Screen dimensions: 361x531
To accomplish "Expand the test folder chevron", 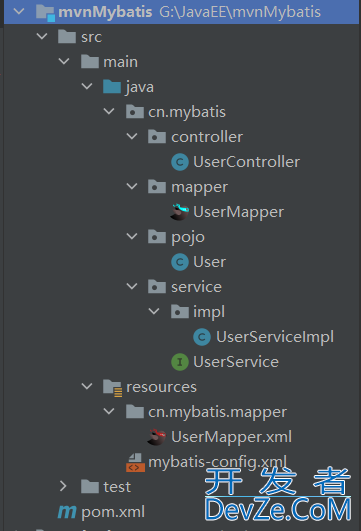I will click(x=63, y=486).
